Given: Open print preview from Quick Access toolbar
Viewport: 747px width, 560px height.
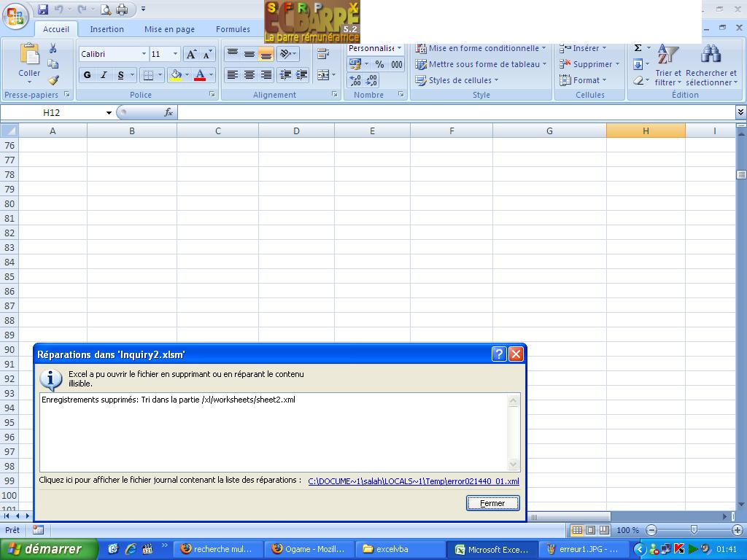Looking at the screenshot, I should [x=105, y=9].
